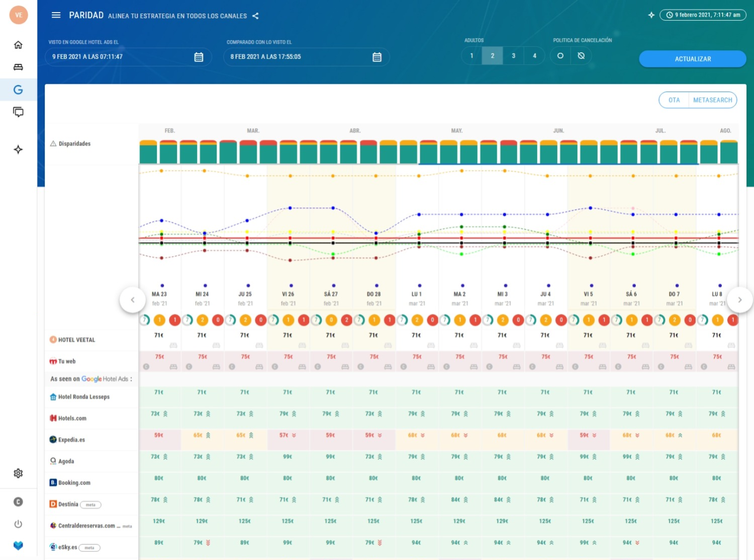Open the hamburger menu

point(56,15)
